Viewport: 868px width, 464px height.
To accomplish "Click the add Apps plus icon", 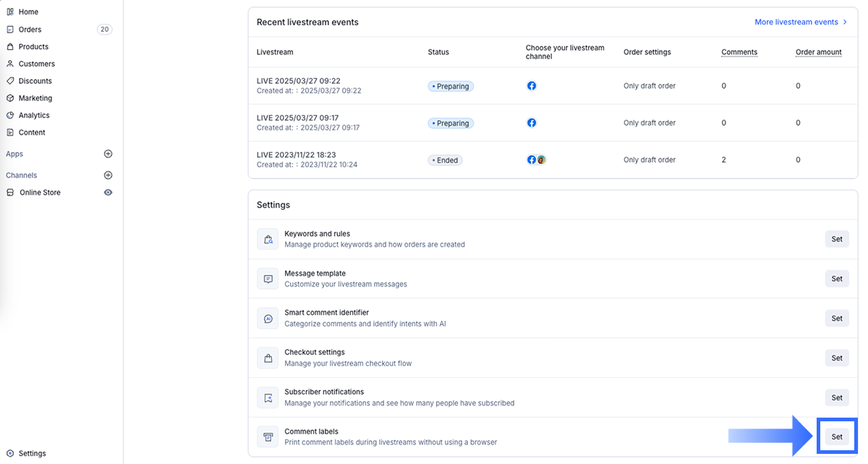I will click(109, 154).
